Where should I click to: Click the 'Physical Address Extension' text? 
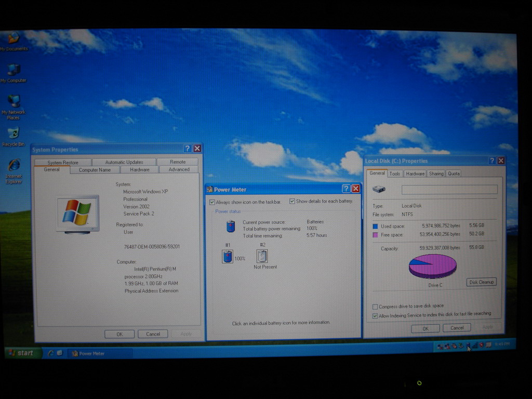[151, 291]
